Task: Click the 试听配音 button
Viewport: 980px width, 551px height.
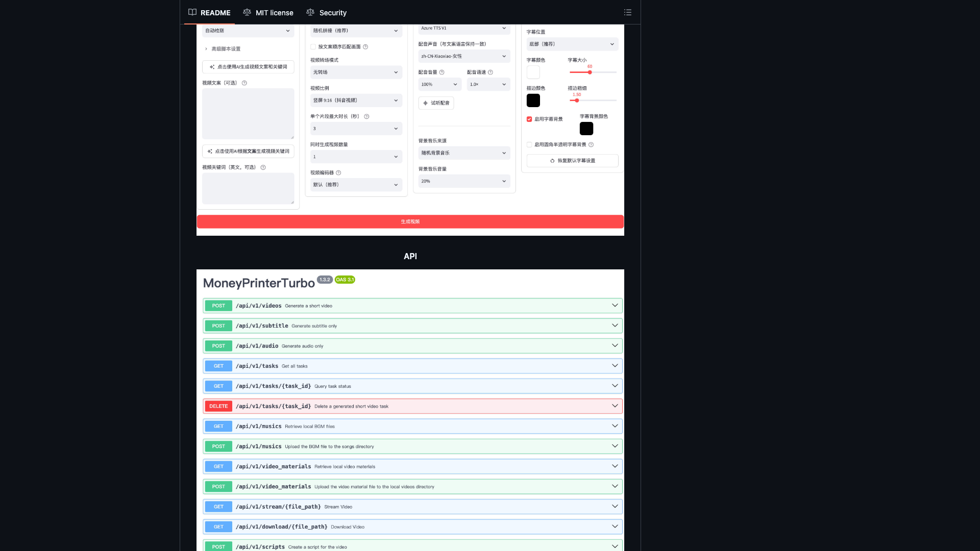Action: (x=436, y=103)
